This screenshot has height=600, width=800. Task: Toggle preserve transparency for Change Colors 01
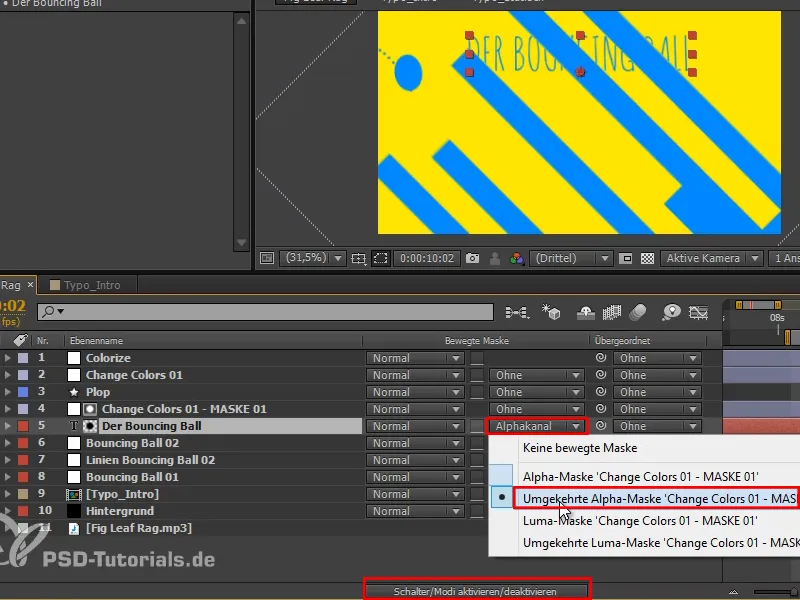pos(477,375)
